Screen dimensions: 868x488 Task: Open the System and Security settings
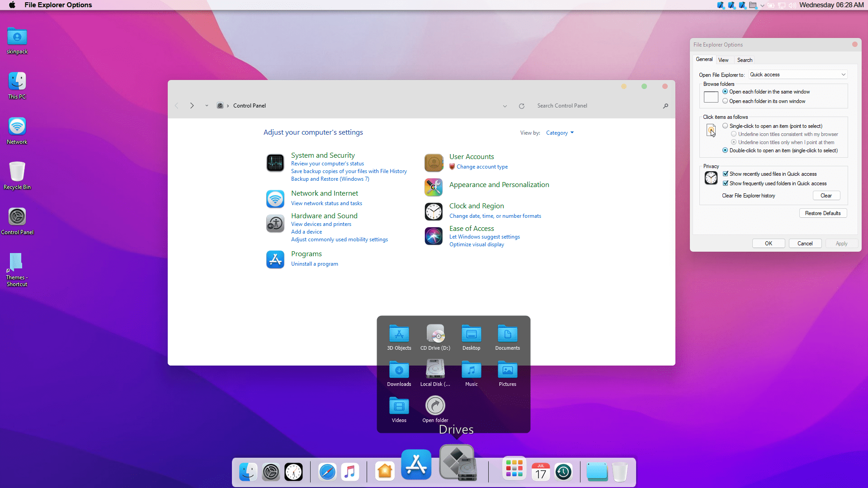click(322, 155)
